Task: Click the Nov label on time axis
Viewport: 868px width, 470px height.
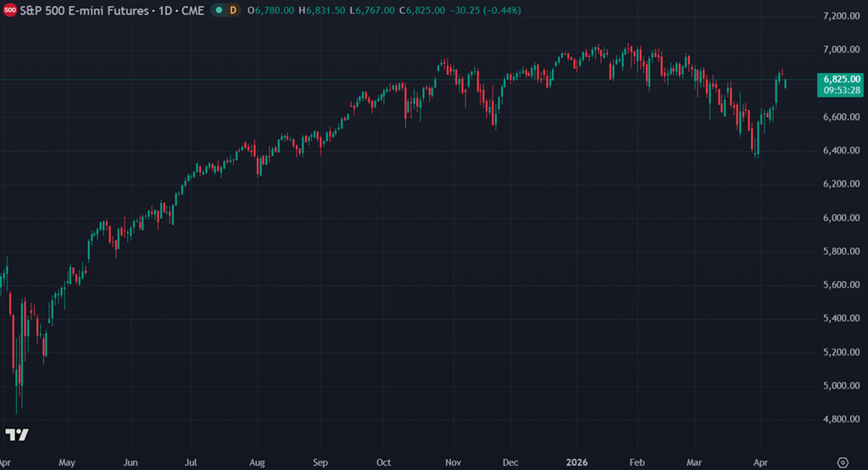Action: [x=453, y=462]
